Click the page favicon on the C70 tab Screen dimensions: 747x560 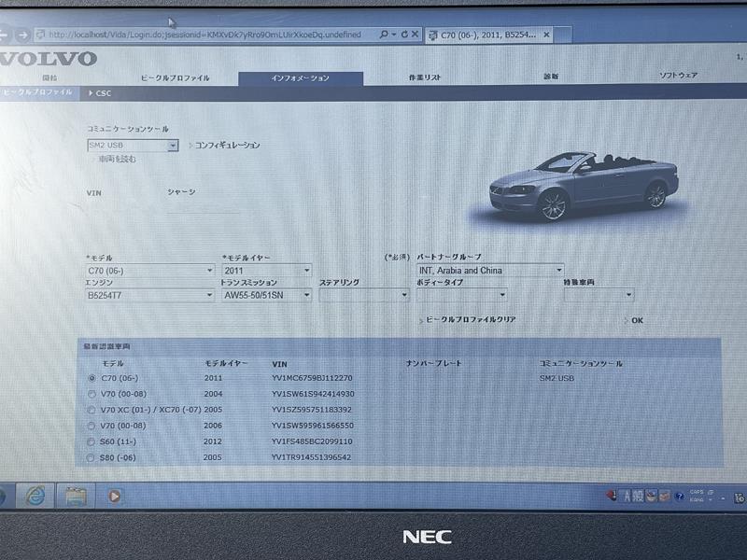click(x=433, y=35)
